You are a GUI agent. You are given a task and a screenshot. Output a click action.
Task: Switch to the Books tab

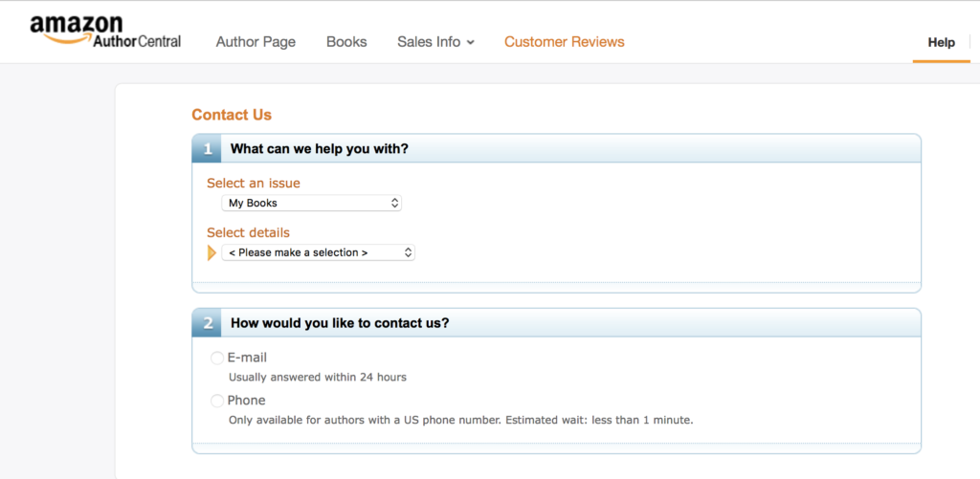pyautogui.click(x=346, y=42)
